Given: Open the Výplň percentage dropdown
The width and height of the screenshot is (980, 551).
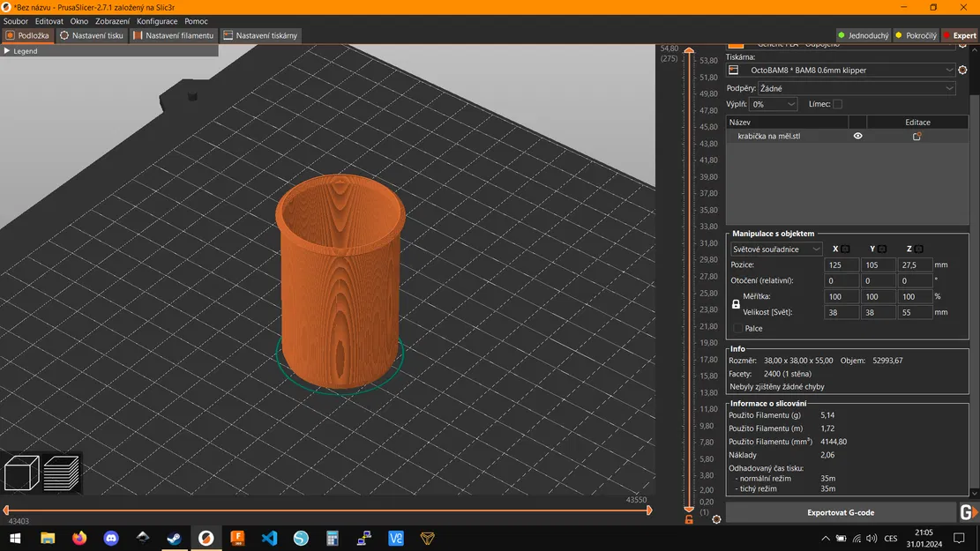Looking at the screenshot, I should pyautogui.click(x=774, y=104).
